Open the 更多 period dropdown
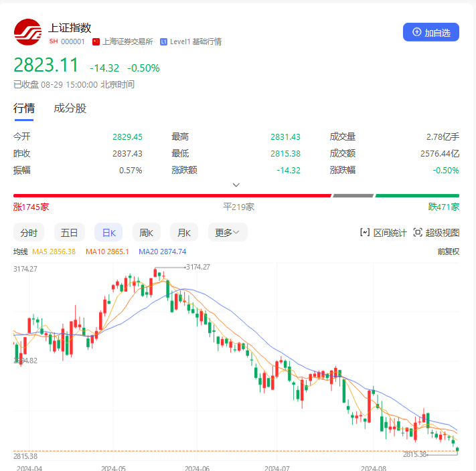This screenshot has width=476, height=471. point(228,233)
